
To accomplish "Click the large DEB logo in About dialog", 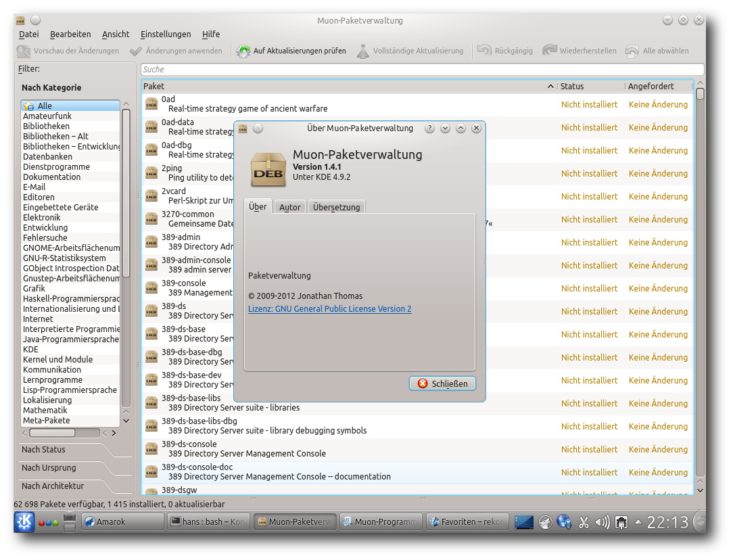I will tap(268, 169).
